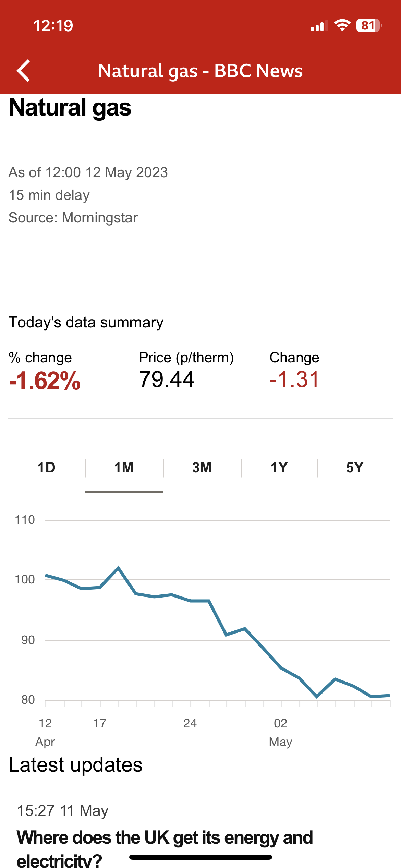Tap the cellular signal bars icon

coord(318,26)
